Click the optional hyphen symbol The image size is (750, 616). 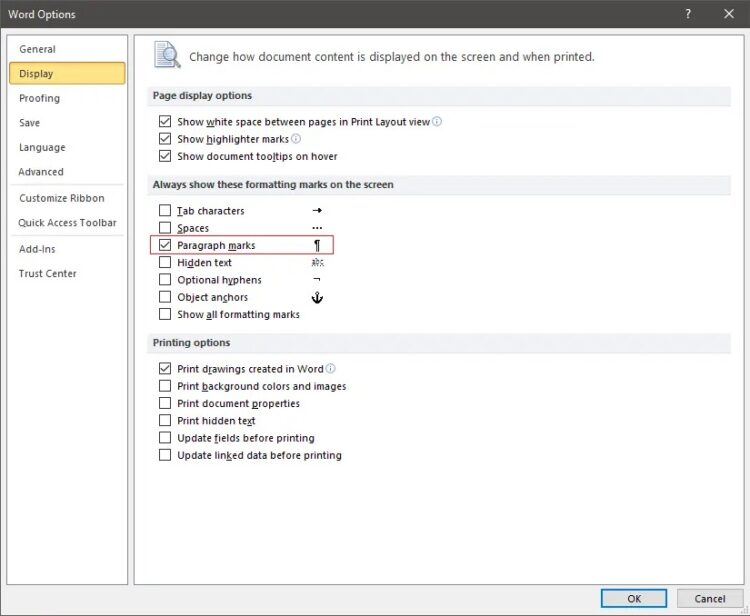(x=317, y=279)
